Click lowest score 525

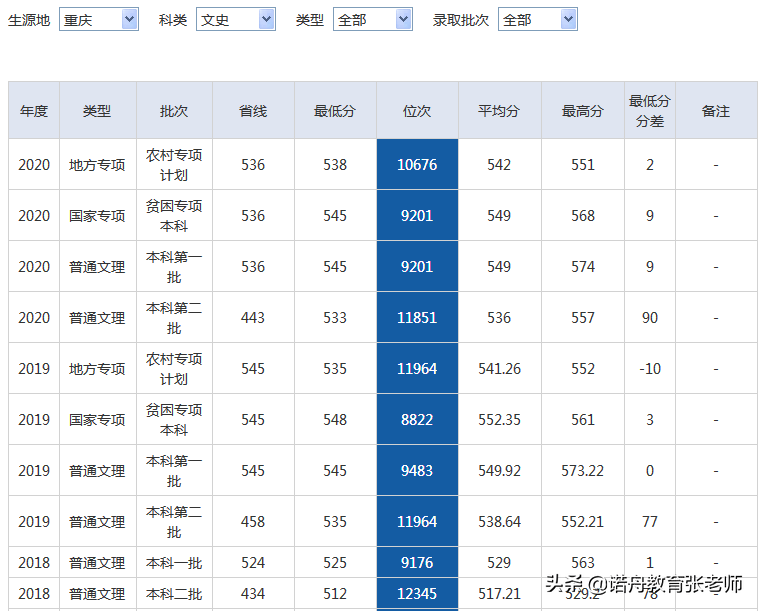click(x=335, y=563)
